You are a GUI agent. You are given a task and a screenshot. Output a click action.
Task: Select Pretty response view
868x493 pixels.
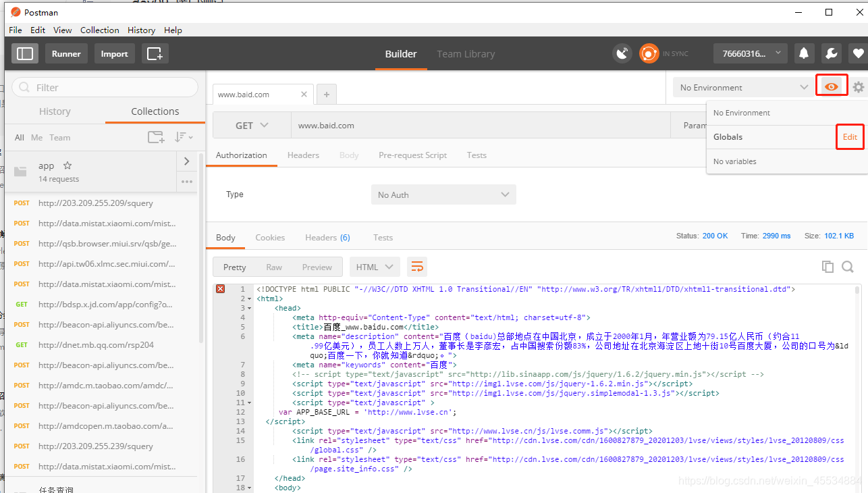tap(234, 267)
